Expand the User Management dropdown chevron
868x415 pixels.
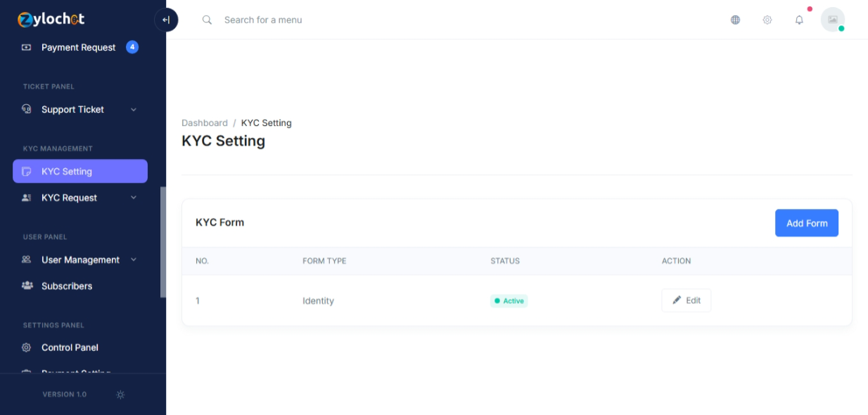tap(134, 260)
